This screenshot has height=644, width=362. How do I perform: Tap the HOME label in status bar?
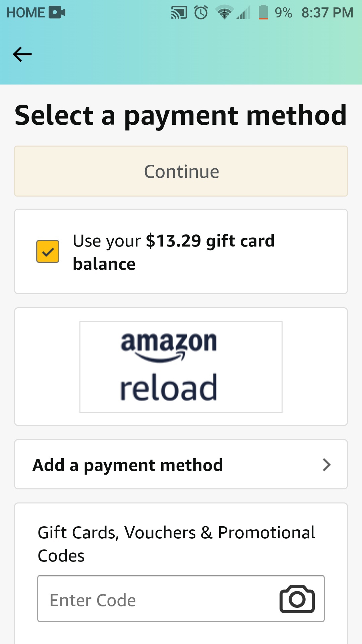pos(25,13)
